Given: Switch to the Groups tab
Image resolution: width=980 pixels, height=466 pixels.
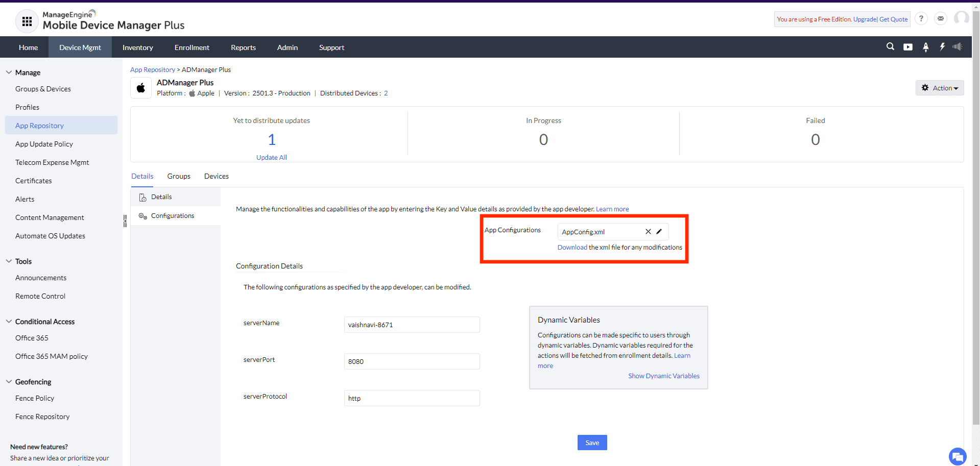Looking at the screenshot, I should click(178, 176).
